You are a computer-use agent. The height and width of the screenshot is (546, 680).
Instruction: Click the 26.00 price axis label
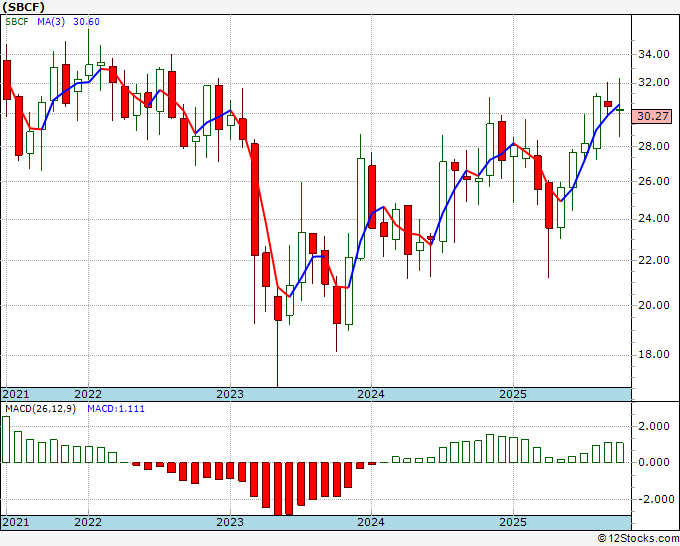pos(654,181)
